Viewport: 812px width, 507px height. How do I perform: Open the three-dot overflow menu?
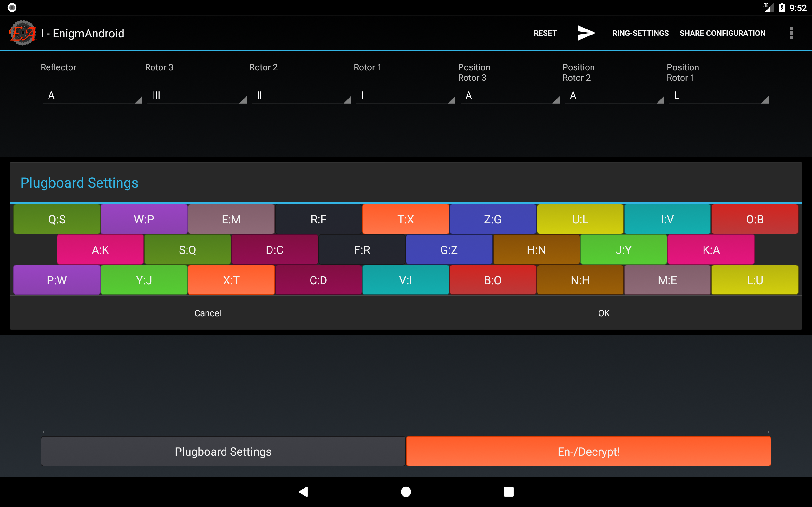791,33
